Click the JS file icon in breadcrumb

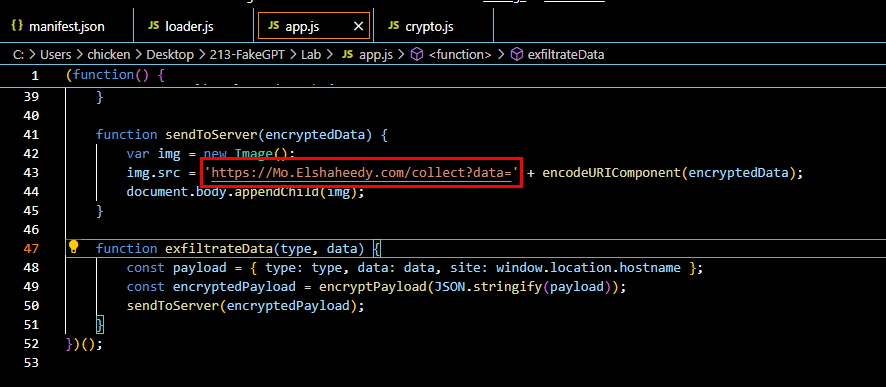[x=348, y=55]
